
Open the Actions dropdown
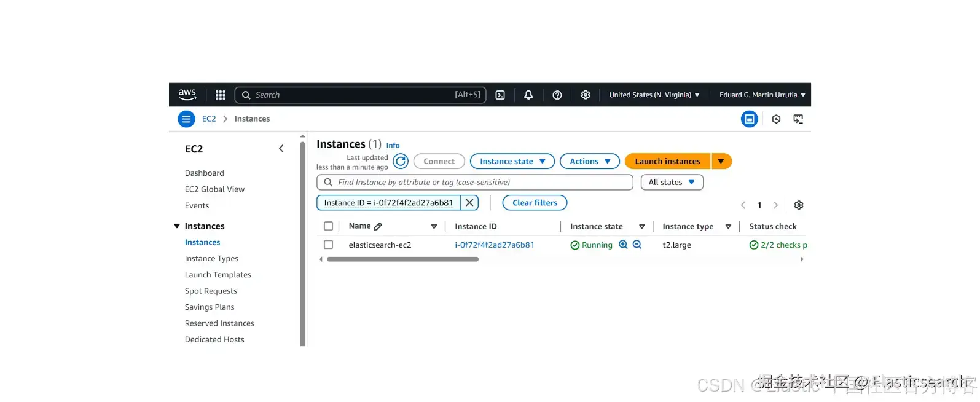coord(590,162)
